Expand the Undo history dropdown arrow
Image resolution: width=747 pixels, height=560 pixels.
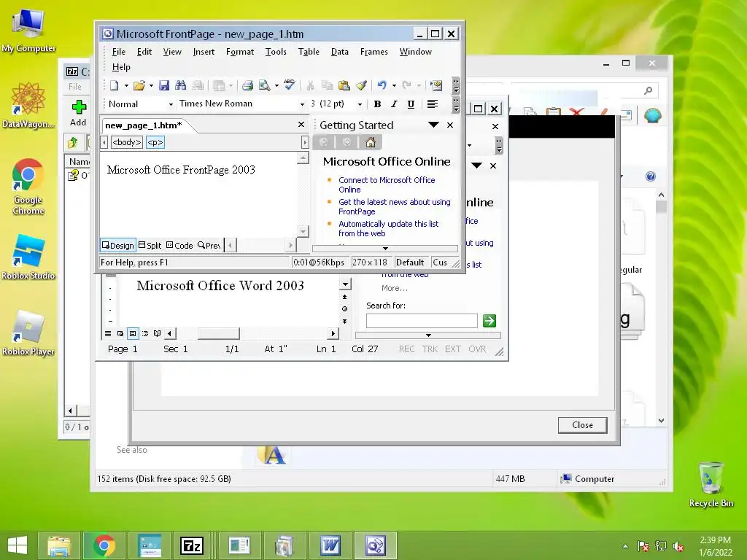point(394,86)
